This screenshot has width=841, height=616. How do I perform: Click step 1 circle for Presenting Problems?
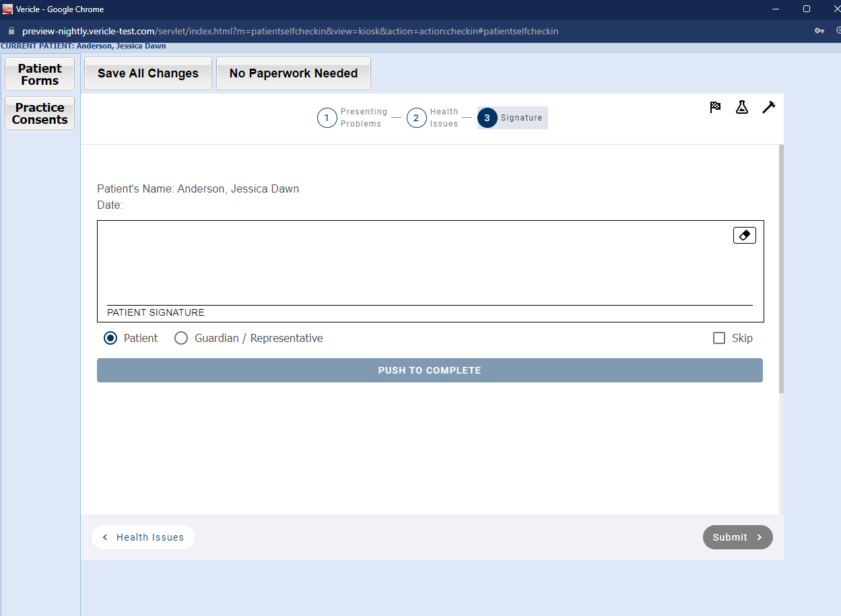pyautogui.click(x=327, y=118)
